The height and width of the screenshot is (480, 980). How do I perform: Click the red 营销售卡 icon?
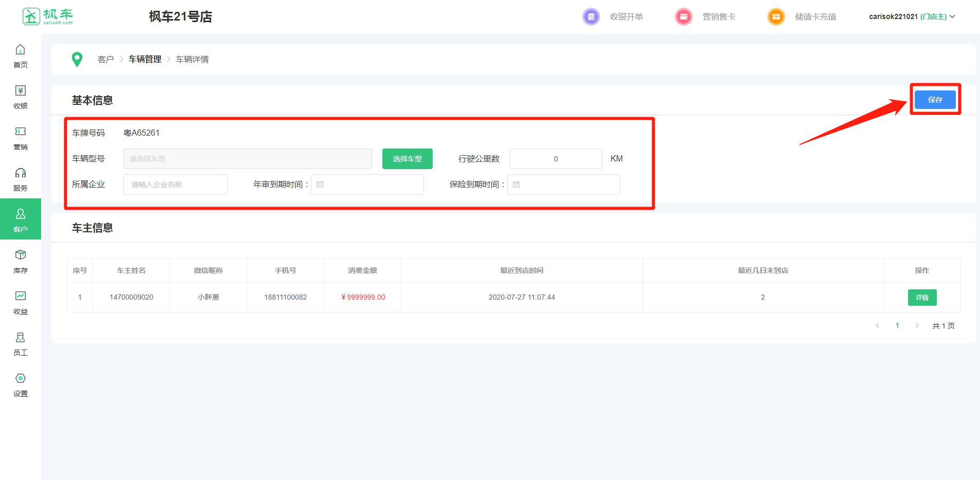pyautogui.click(x=683, y=16)
